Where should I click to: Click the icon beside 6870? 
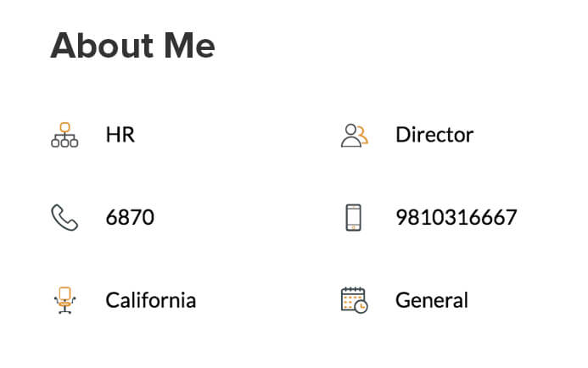(64, 218)
